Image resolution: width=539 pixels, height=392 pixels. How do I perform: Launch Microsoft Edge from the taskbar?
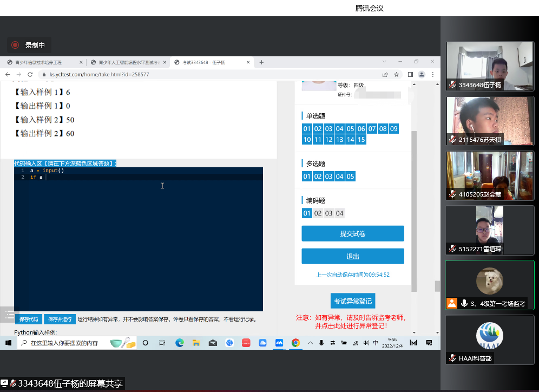pyautogui.click(x=180, y=343)
